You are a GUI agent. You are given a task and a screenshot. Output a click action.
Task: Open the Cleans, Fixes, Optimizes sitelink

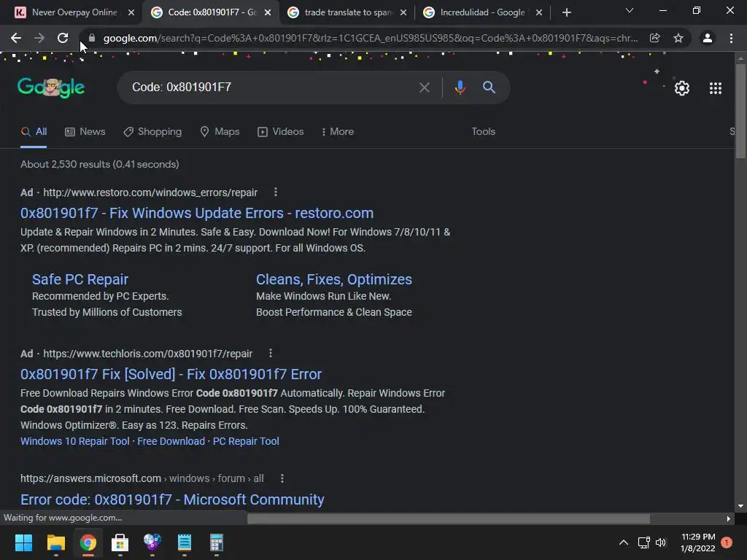pyautogui.click(x=334, y=279)
